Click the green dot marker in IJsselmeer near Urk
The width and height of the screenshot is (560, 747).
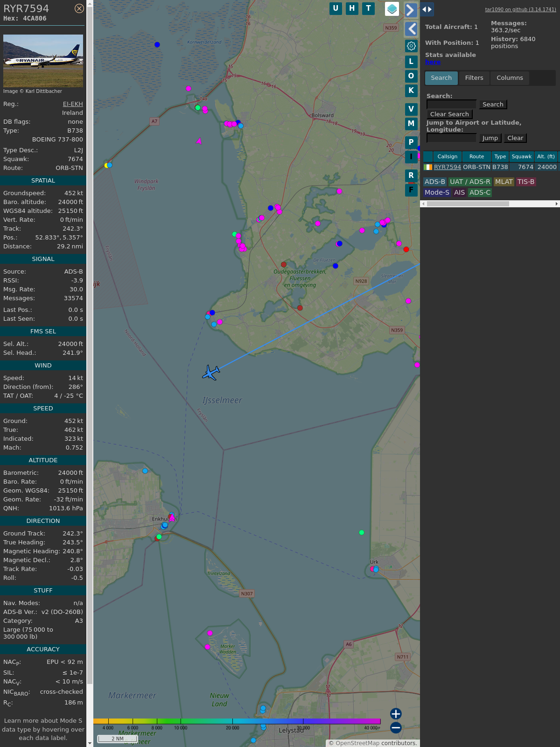pos(362,533)
